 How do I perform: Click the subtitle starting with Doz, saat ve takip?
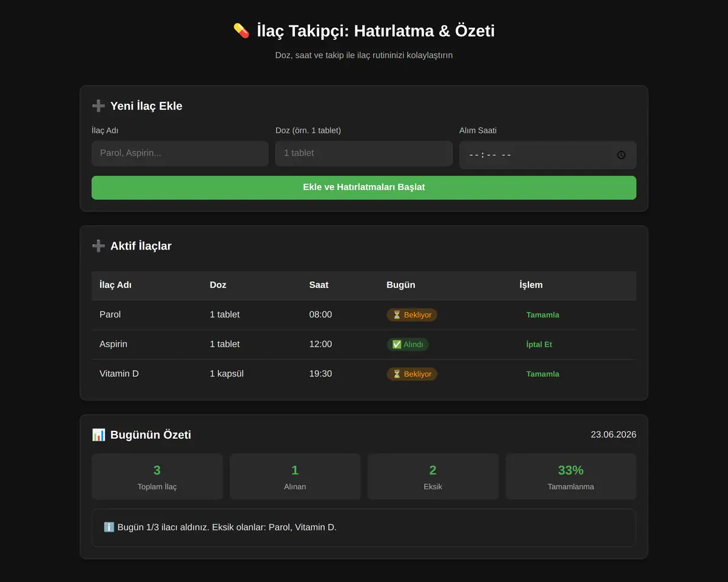point(364,55)
